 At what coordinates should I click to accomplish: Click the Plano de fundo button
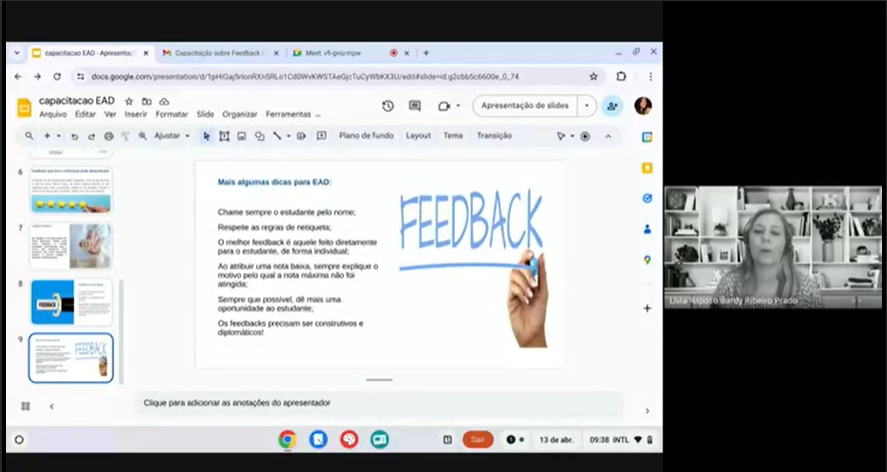pyautogui.click(x=366, y=136)
